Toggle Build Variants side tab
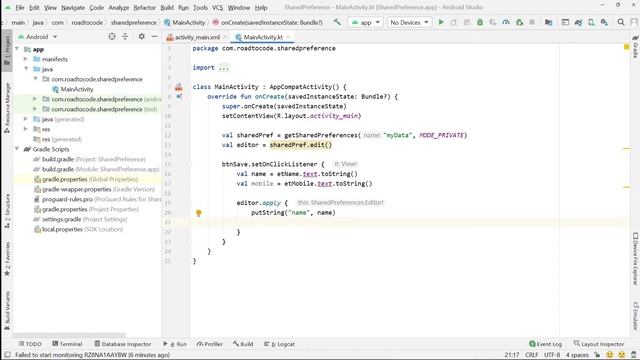The width and height of the screenshot is (640, 360). coord(7,310)
